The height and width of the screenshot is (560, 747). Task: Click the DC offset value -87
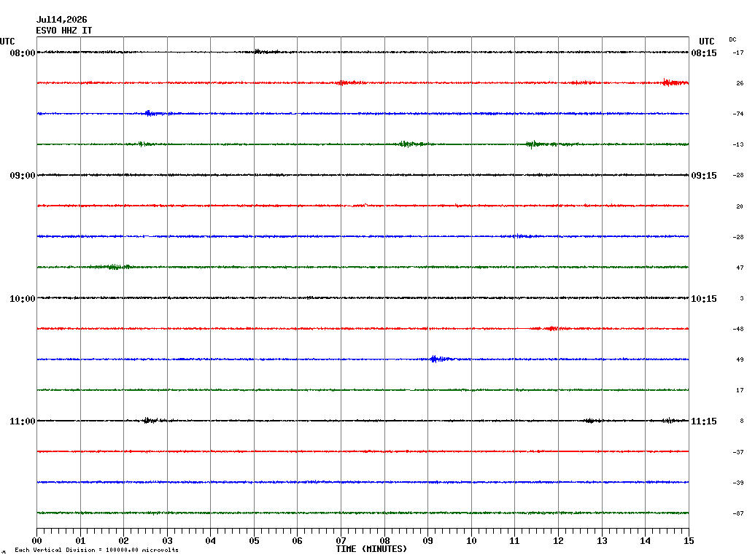tap(738, 513)
